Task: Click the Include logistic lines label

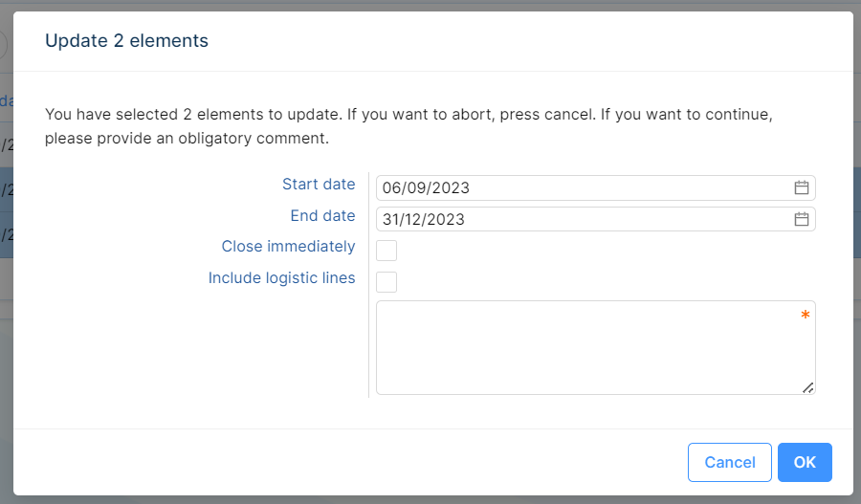Action: click(x=281, y=278)
